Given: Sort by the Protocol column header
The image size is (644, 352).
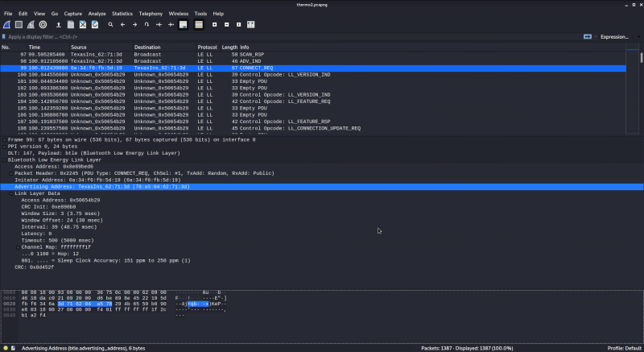Looking at the screenshot, I should [x=208, y=48].
